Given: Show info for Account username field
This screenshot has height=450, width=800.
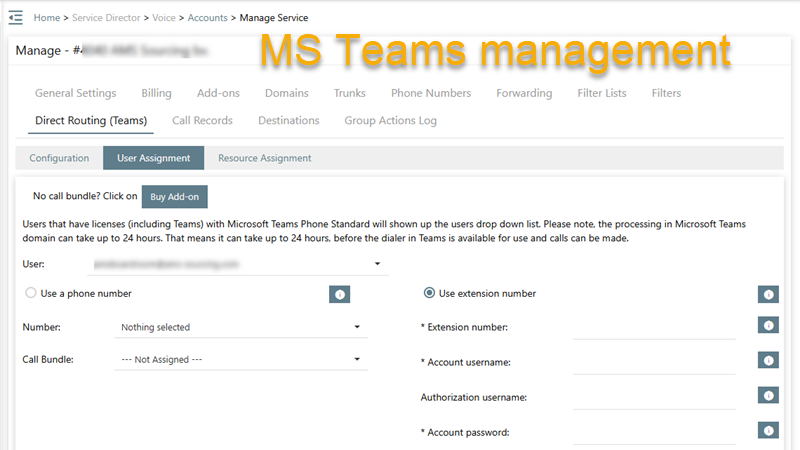Looking at the screenshot, I should point(768,361).
